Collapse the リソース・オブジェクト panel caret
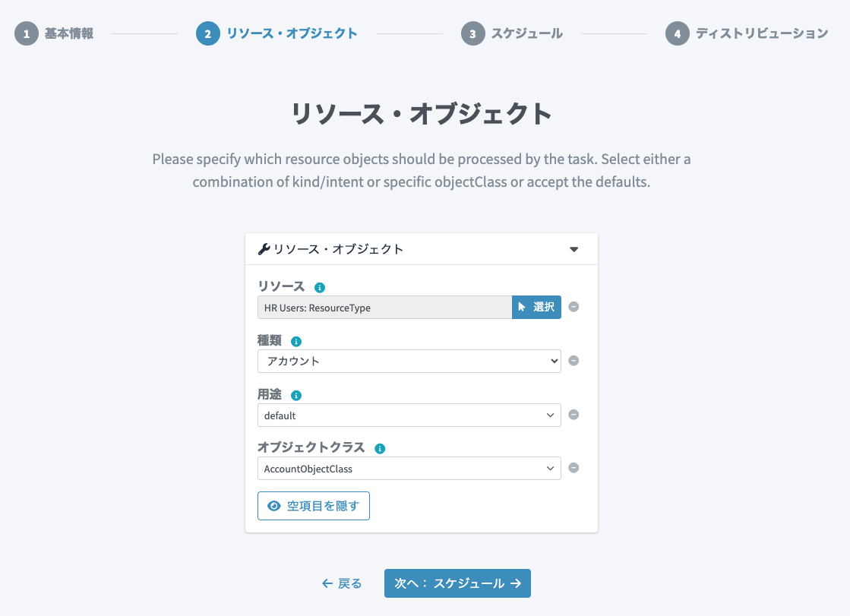 coord(574,249)
